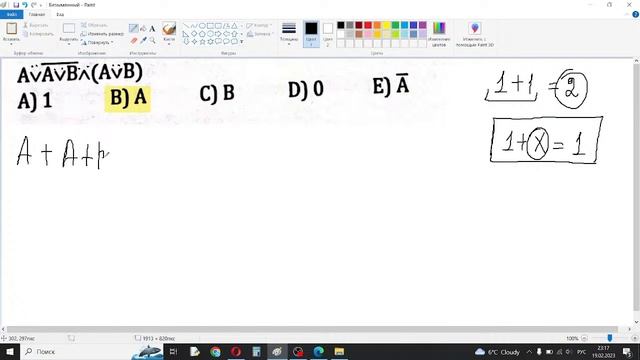Open the weather widget 6°C Cloudy

pyautogui.click(x=498, y=352)
